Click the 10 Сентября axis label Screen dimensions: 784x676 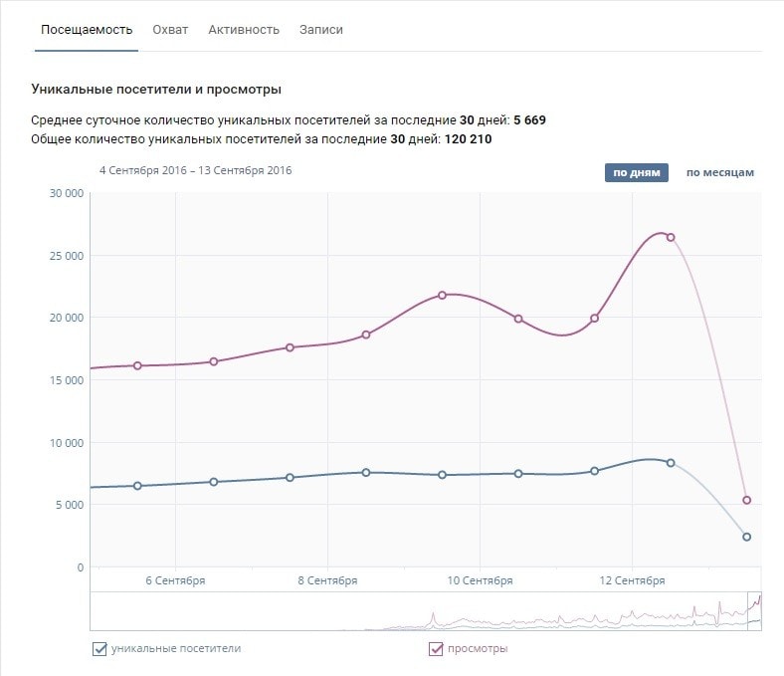point(480,580)
